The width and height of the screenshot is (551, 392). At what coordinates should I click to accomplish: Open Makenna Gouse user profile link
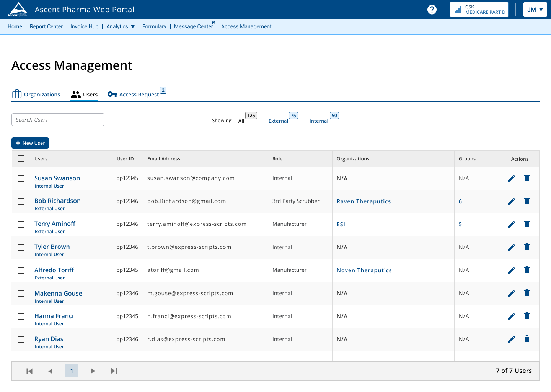(x=58, y=293)
